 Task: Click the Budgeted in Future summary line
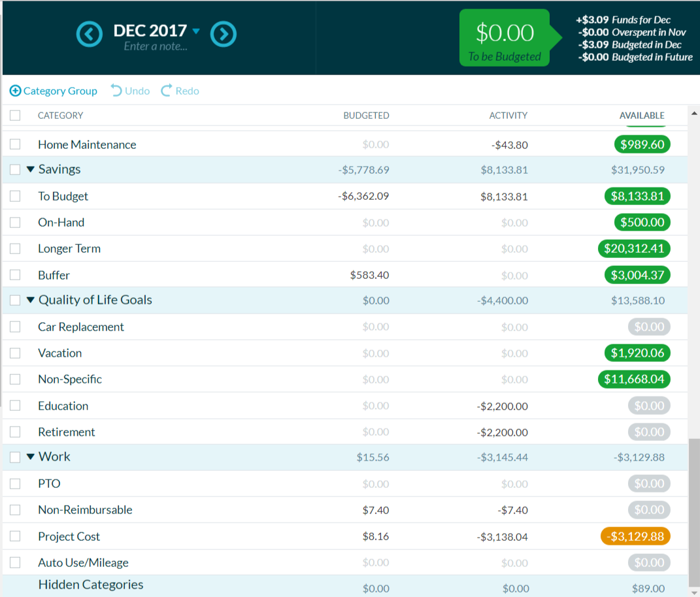(x=636, y=57)
